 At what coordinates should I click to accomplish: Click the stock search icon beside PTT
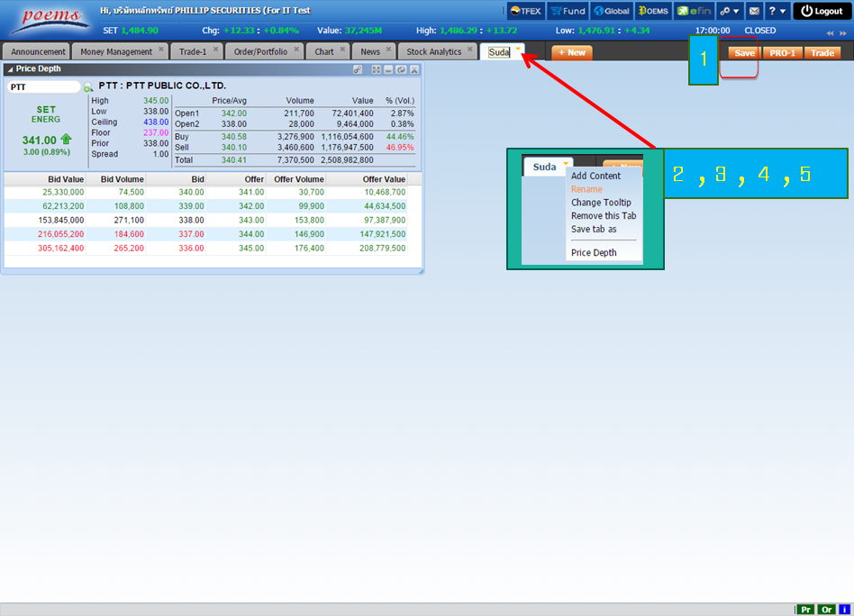[x=88, y=87]
